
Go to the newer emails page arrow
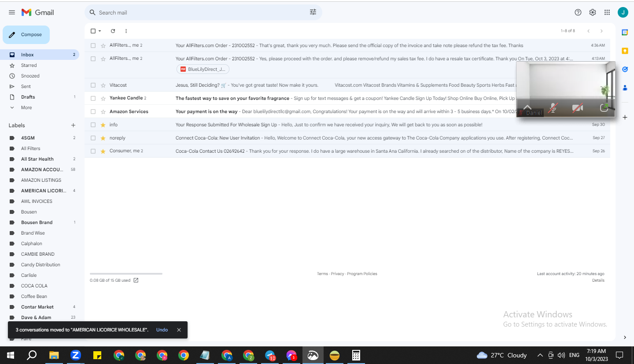point(589,31)
